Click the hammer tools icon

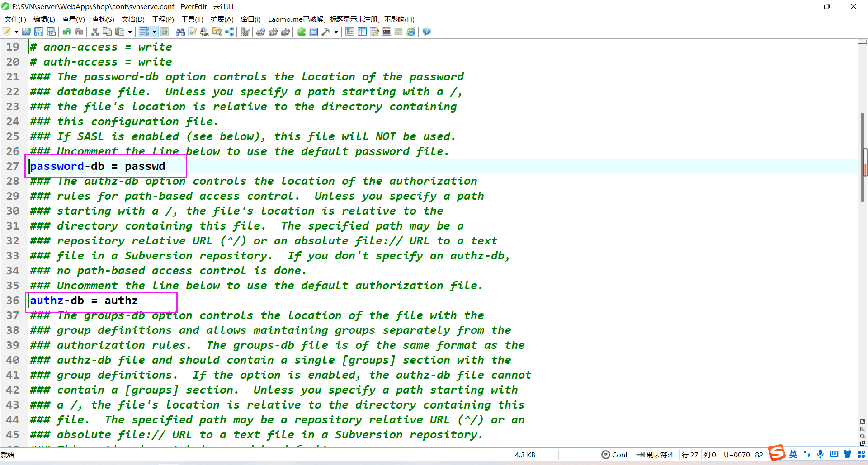(326, 32)
